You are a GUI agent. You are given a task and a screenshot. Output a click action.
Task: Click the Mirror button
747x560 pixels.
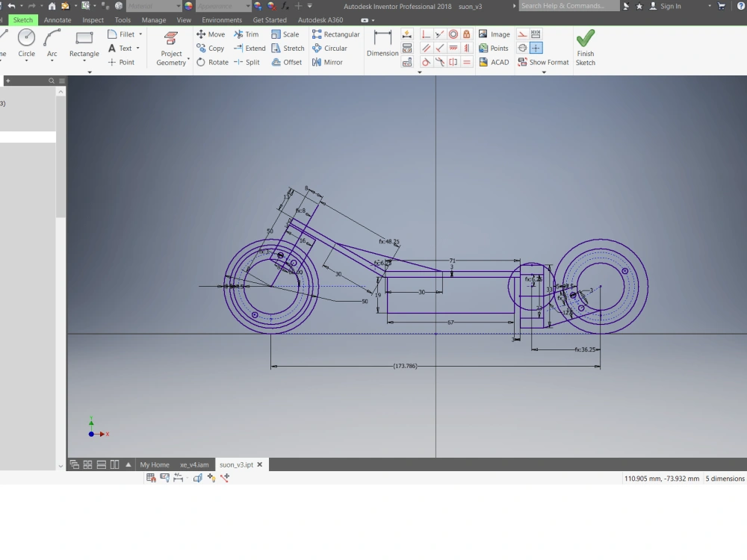click(327, 62)
